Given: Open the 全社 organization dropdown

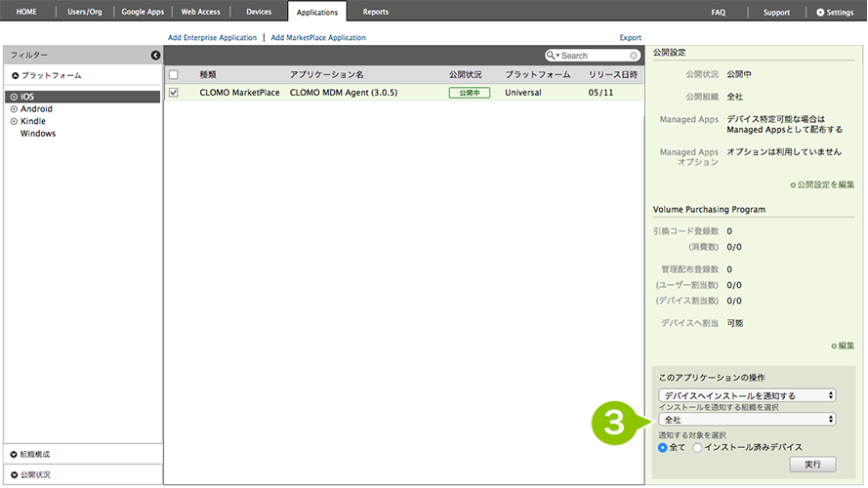Looking at the screenshot, I should (x=747, y=419).
